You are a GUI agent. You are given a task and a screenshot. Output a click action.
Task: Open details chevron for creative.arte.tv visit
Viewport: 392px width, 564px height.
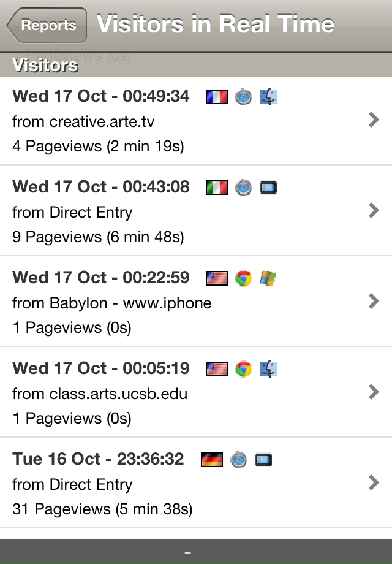pos(374,120)
